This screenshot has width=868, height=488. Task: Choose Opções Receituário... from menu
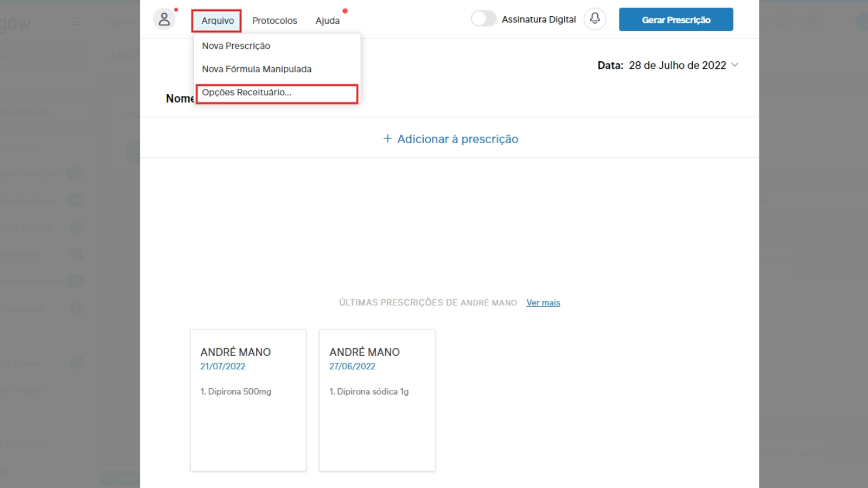(x=277, y=93)
